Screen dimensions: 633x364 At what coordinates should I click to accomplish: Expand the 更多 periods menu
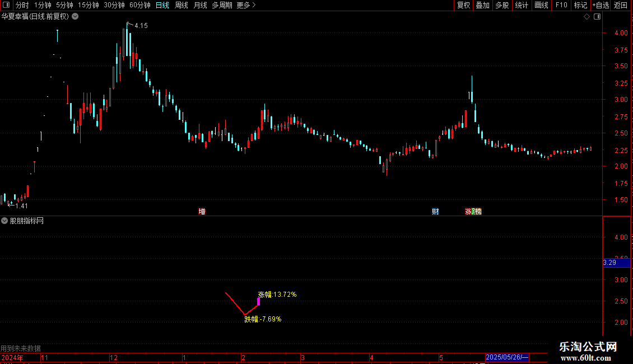246,5
